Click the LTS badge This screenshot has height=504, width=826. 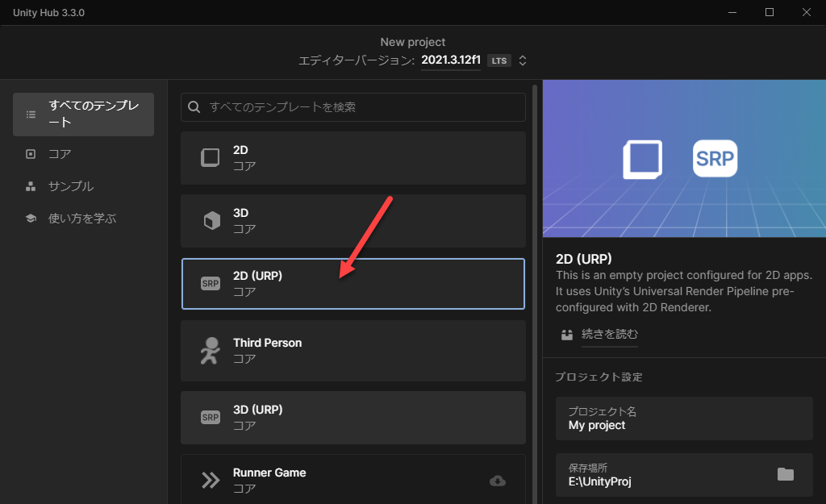pyautogui.click(x=499, y=60)
